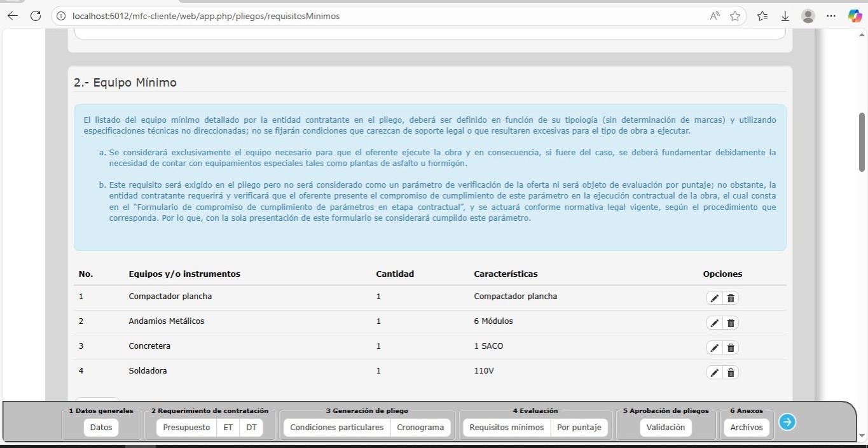868x448 pixels.
Task: Edit the Andamios Metálicos row
Action: pos(715,323)
